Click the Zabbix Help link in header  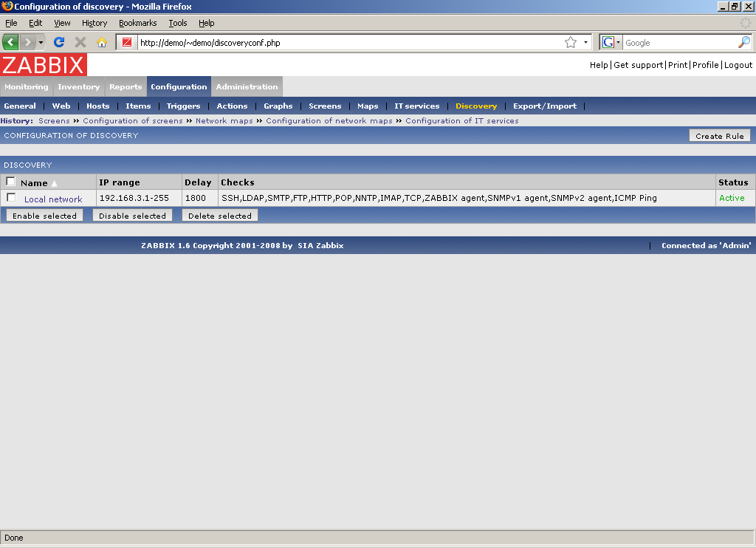599,65
